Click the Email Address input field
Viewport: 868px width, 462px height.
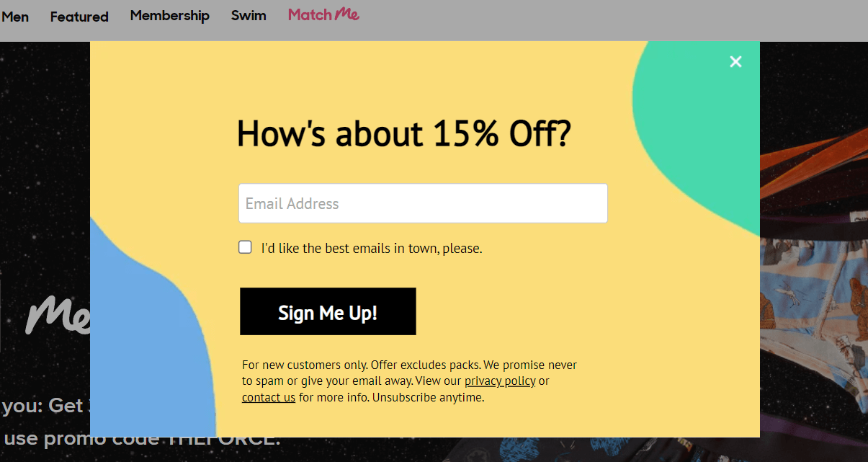pyautogui.click(x=423, y=203)
